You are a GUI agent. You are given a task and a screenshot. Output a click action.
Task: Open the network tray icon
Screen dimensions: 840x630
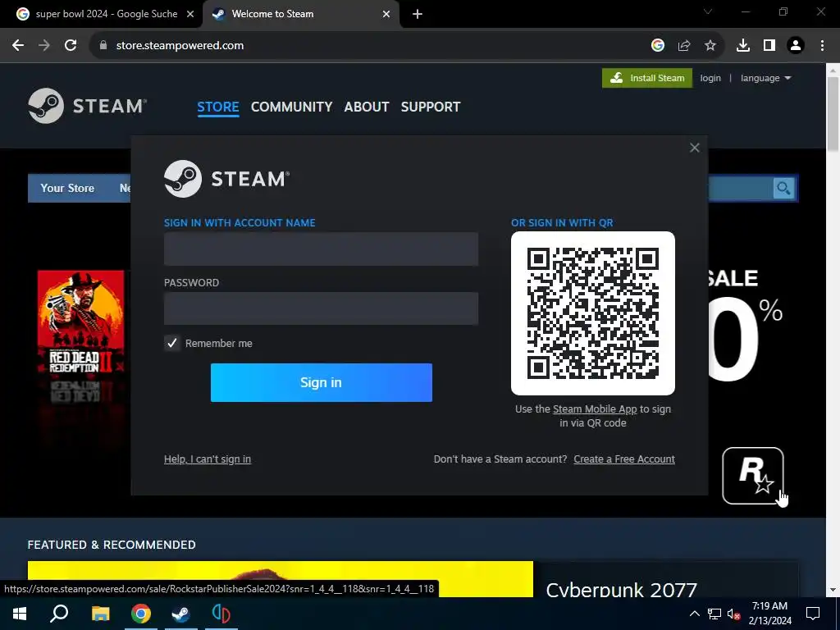point(714,614)
